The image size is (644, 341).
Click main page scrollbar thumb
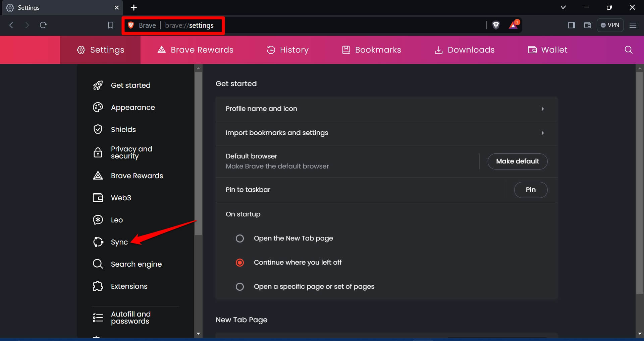pos(640,183)
